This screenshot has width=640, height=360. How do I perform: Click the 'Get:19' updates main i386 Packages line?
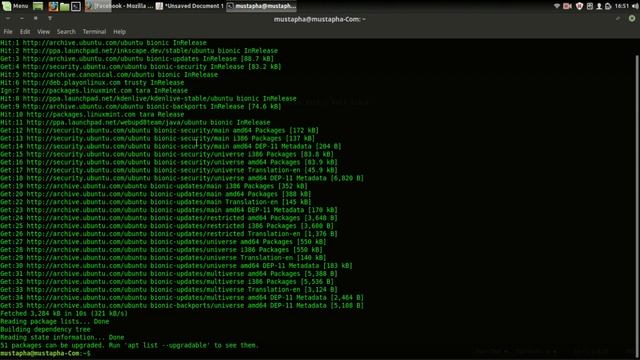154,186
